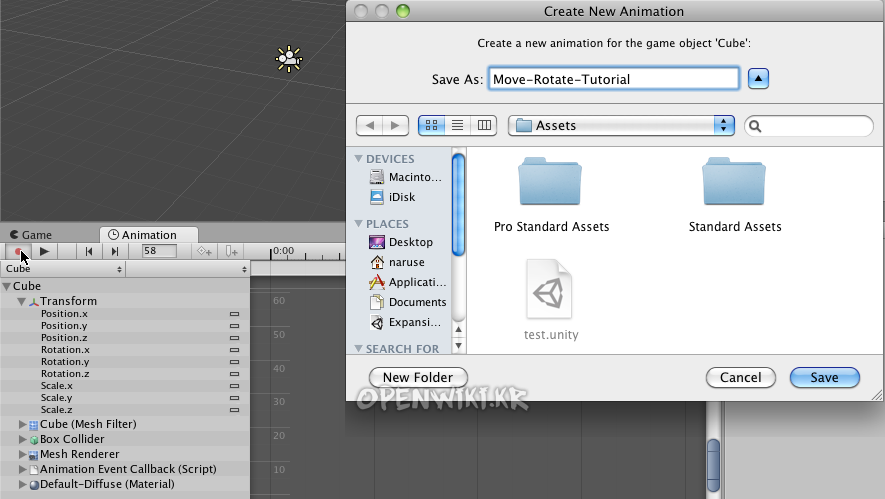
Task: Select the Rotation.y property row
Action: (125, 362)
